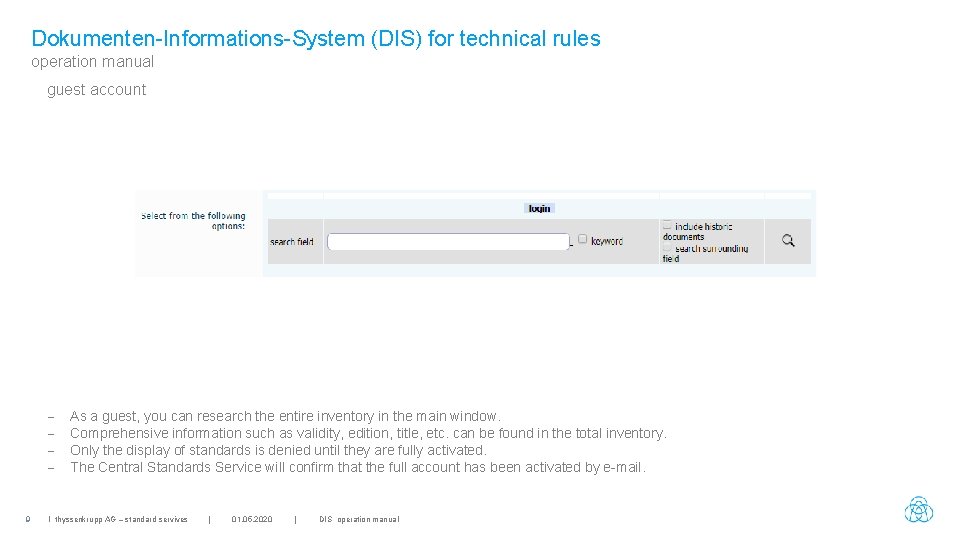This screenshot has height=540, width=960.
Task: Click the magnifying glass search icon
Action: click(x=788, y=241)
